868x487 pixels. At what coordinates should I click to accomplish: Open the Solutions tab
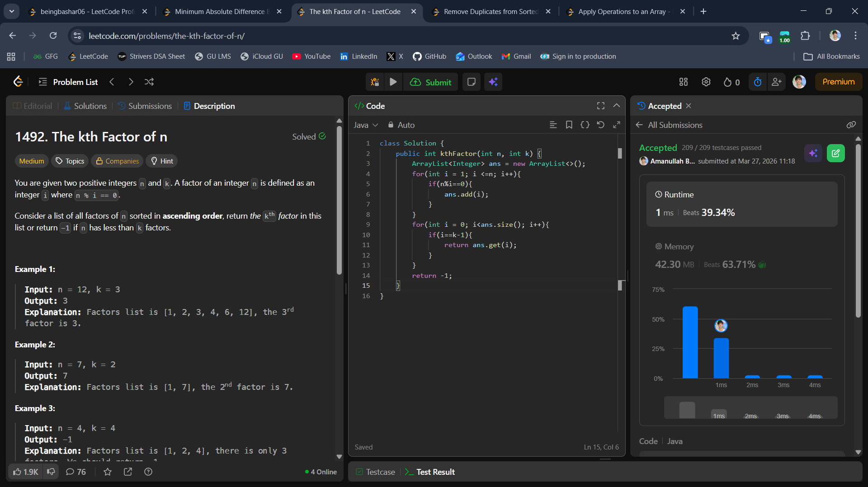click(85, 106)
